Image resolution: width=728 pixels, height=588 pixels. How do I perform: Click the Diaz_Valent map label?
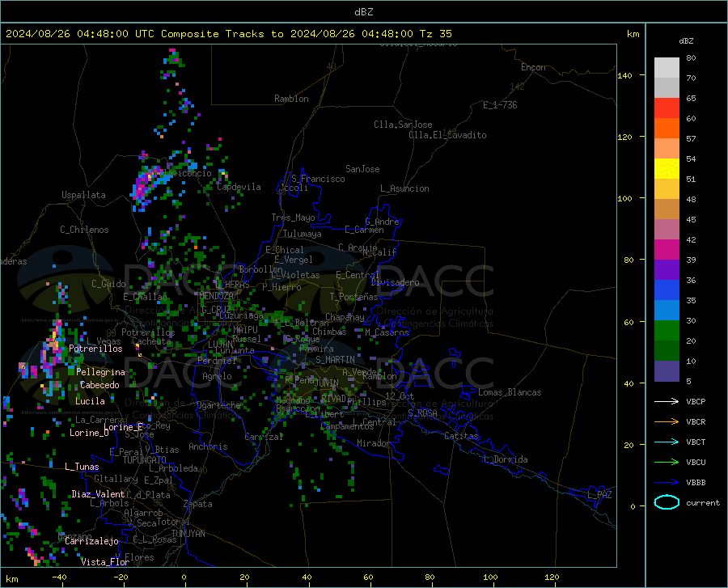coord(98,494)
